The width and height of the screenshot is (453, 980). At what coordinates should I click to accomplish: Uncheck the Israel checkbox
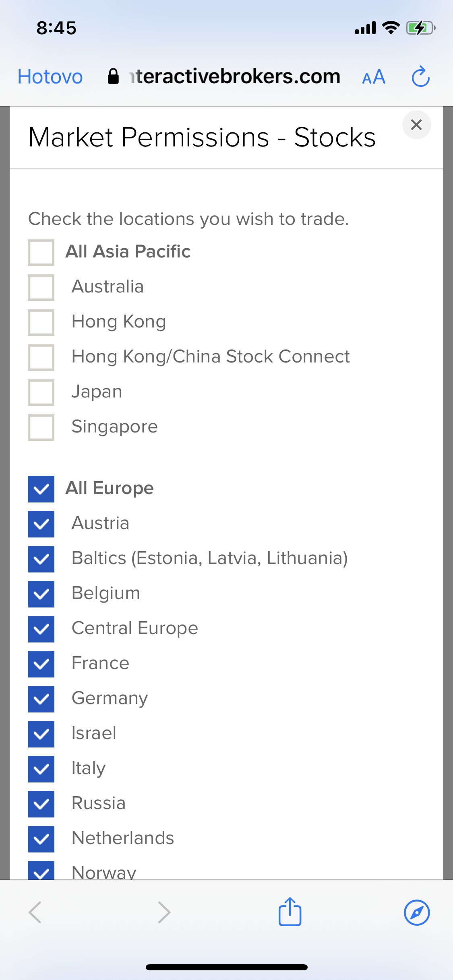point(41,734)
